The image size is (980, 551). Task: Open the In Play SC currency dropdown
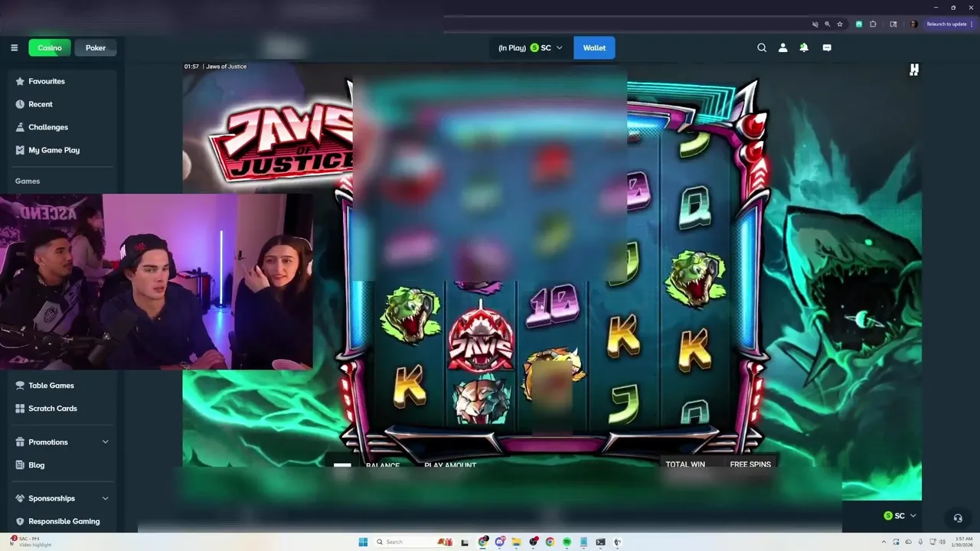[x=530, y=47]
